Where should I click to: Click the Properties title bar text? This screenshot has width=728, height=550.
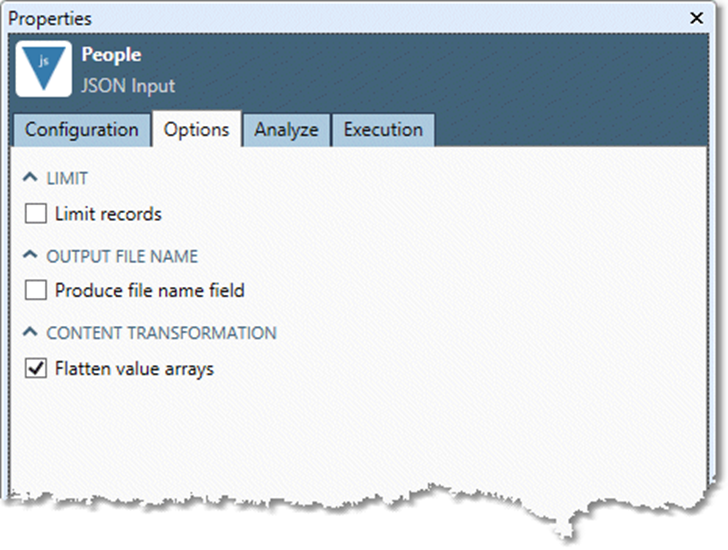tap(50, 18)
